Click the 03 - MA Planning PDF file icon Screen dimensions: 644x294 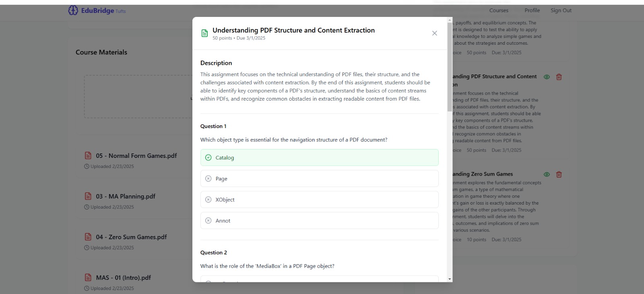coord(88,196)
